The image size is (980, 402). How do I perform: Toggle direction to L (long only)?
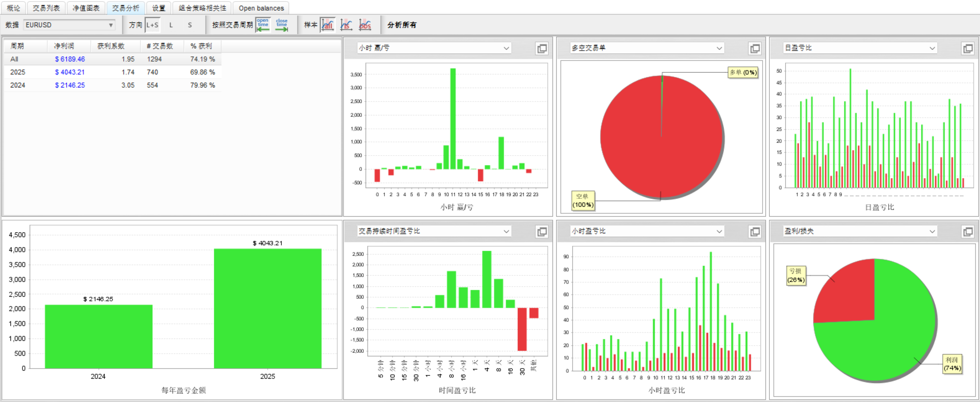pyautogui.click(x=171, y=25)
